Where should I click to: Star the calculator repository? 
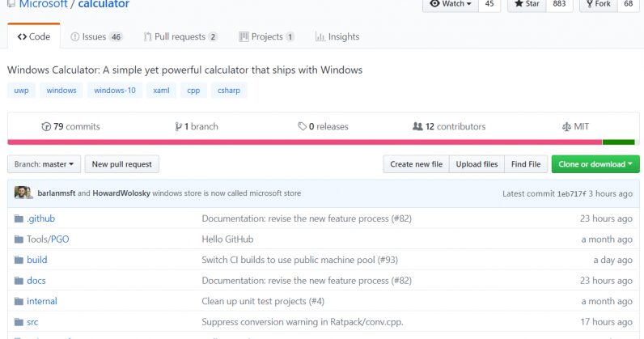[x=526, y=4]
